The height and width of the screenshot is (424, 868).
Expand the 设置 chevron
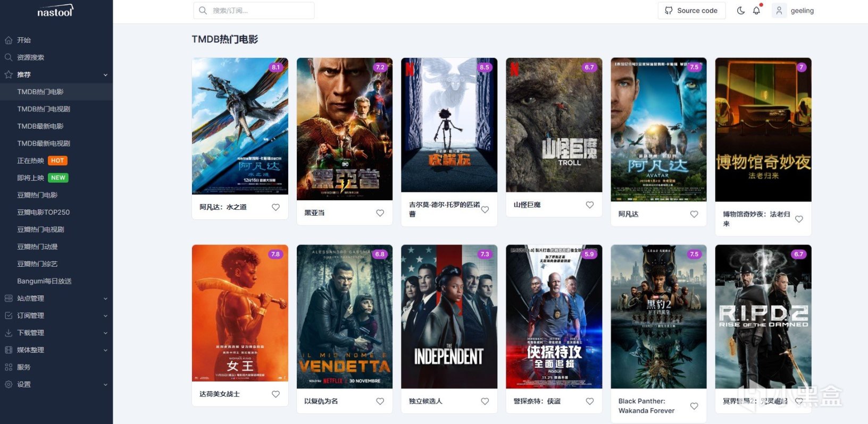[x=105, y=385]
